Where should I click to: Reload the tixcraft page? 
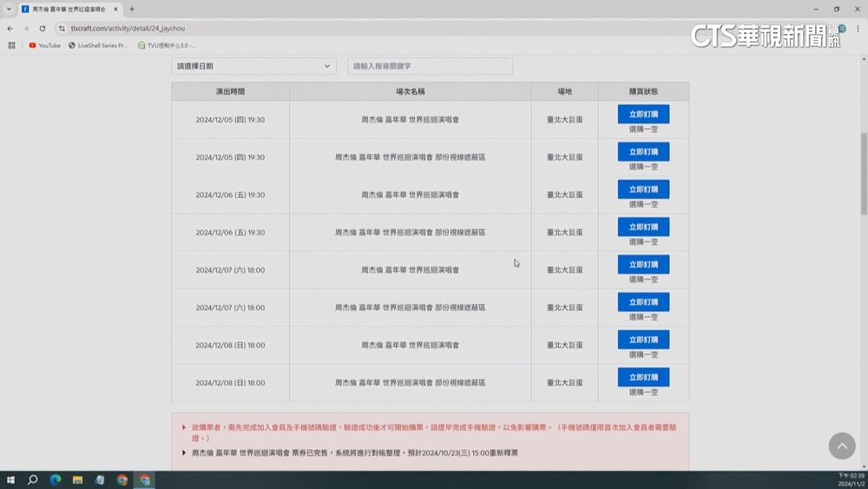(x=42, y=29)
